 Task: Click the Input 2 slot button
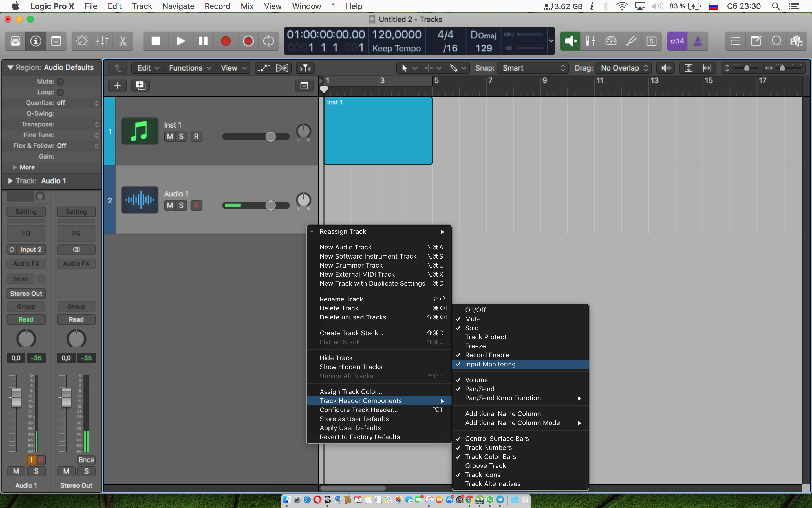(30, 250)
